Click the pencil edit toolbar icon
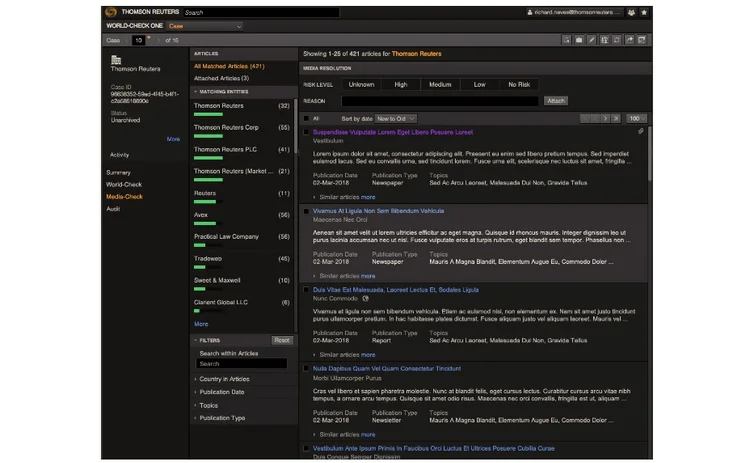The height and width of the screenshot is (463, 750). pyautogui.click(x=592, y=40)
